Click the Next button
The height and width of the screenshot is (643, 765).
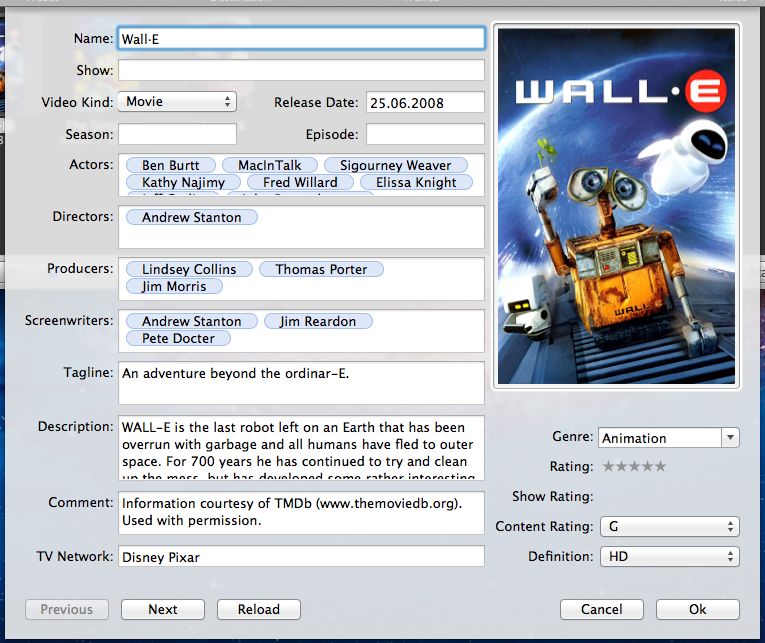coord(163,609)
